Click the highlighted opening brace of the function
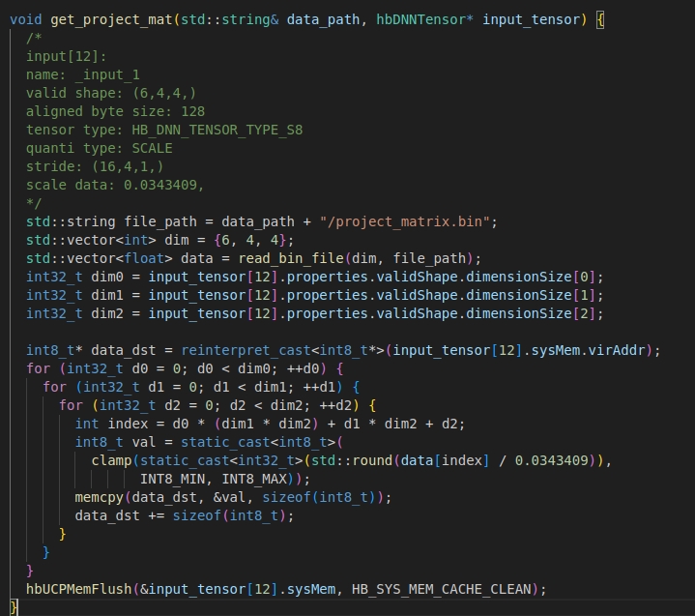 coord(600,19)
